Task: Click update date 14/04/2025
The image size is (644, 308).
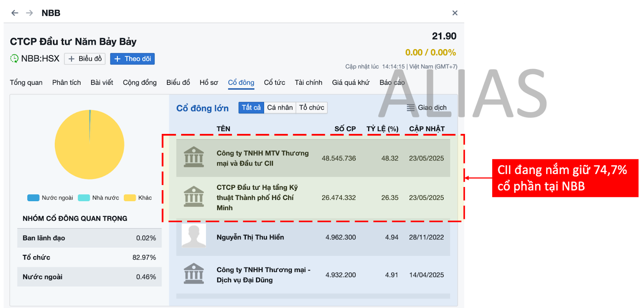Action: point(426,275)
